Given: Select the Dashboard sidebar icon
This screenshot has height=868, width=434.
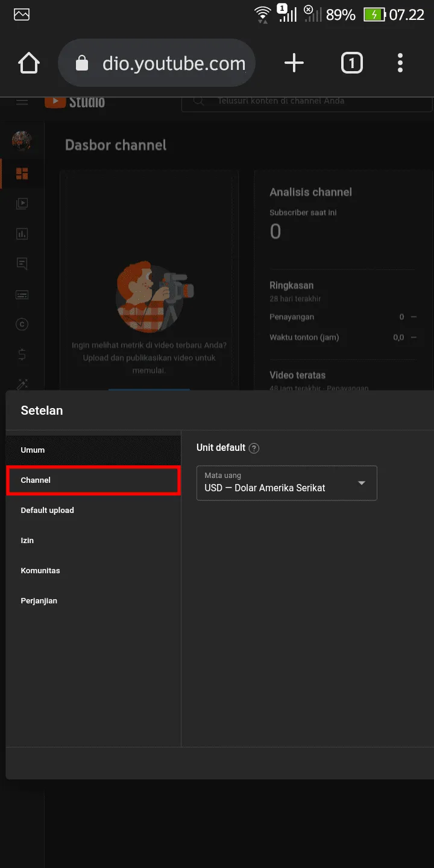Looking at the screenshot, I should coord(22,174).
